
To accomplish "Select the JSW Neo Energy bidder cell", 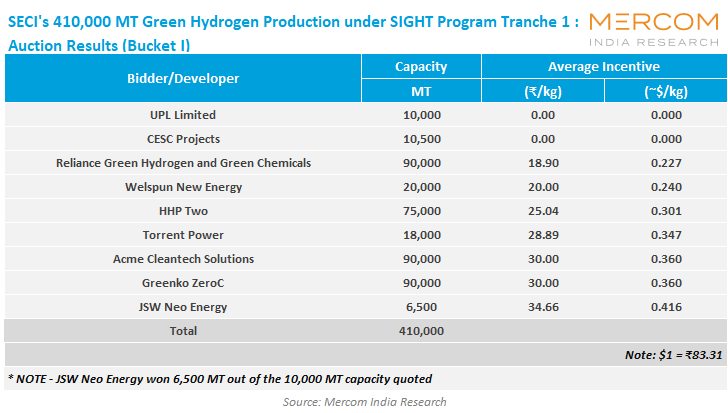I will tap(183, 307).
